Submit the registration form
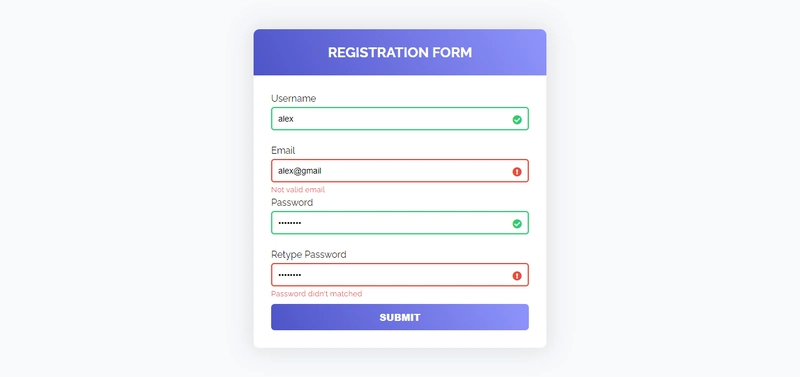This screenshot has height=377, width=800. (x=399, y=317)
